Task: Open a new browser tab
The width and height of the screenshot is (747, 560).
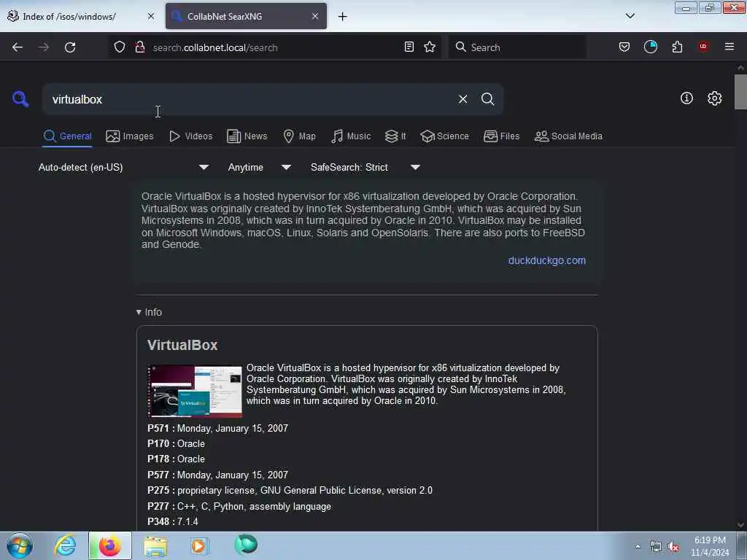Action: (343, 17)
